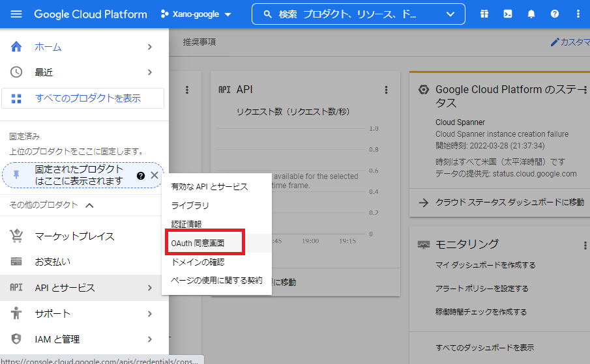Image resolution: width=590 pixels, height=364 pixels.
Task: Click マイ ダッシュボードを作成する link
Action: click(486, 265)
